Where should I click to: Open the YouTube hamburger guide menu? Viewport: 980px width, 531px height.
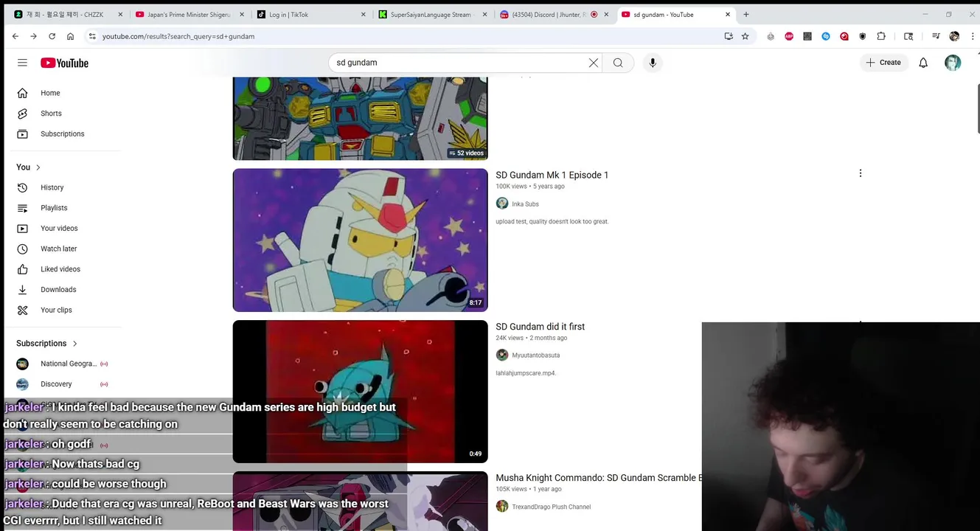click(22, 63)
